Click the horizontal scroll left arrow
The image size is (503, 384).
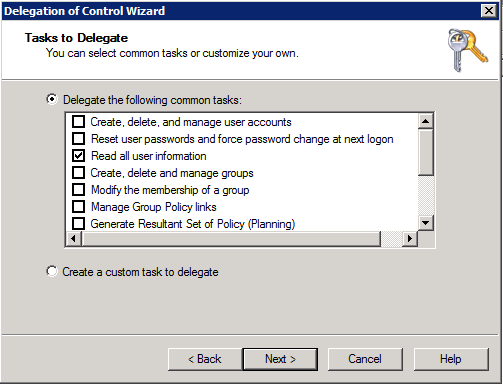pos(74,239)
